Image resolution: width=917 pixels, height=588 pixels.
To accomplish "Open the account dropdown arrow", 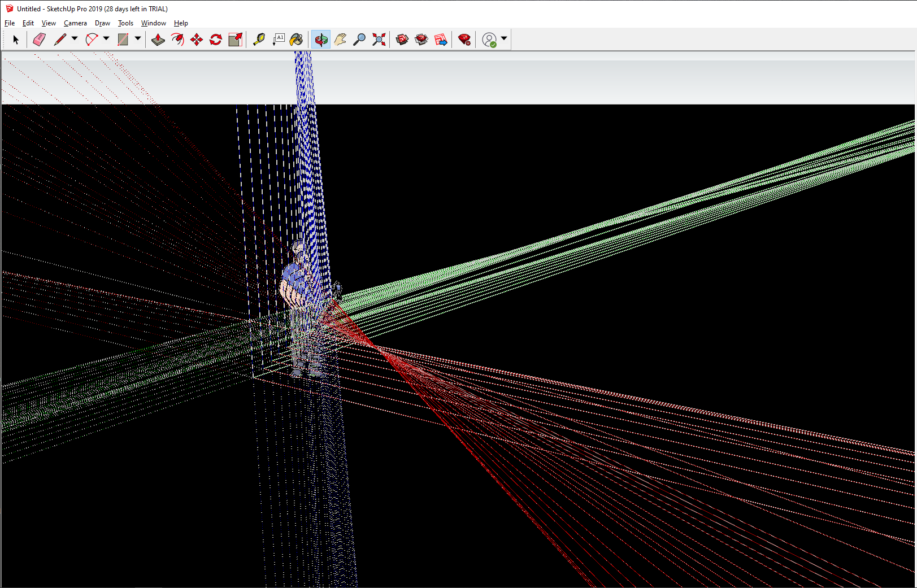I will point(504,38).
